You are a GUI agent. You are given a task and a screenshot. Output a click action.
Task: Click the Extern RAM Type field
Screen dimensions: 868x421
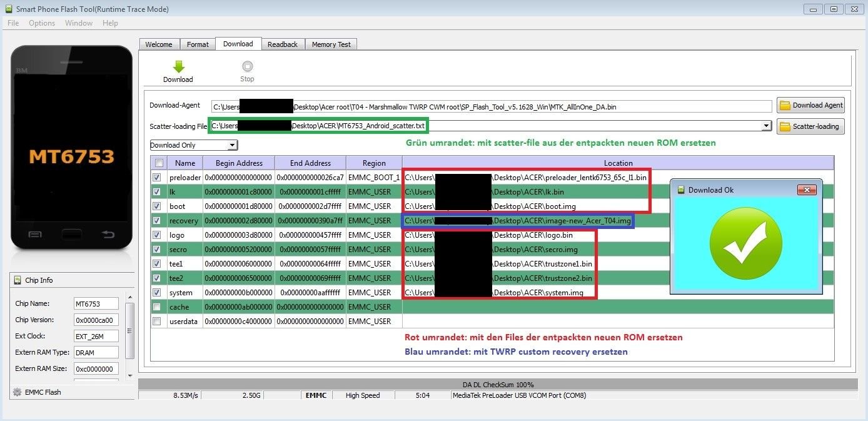[96, 352]
